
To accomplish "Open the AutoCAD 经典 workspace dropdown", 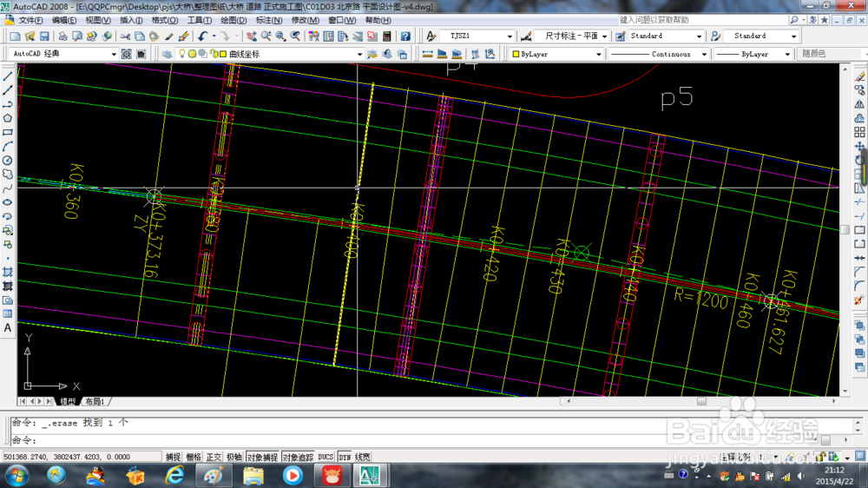I will [114, 54].
